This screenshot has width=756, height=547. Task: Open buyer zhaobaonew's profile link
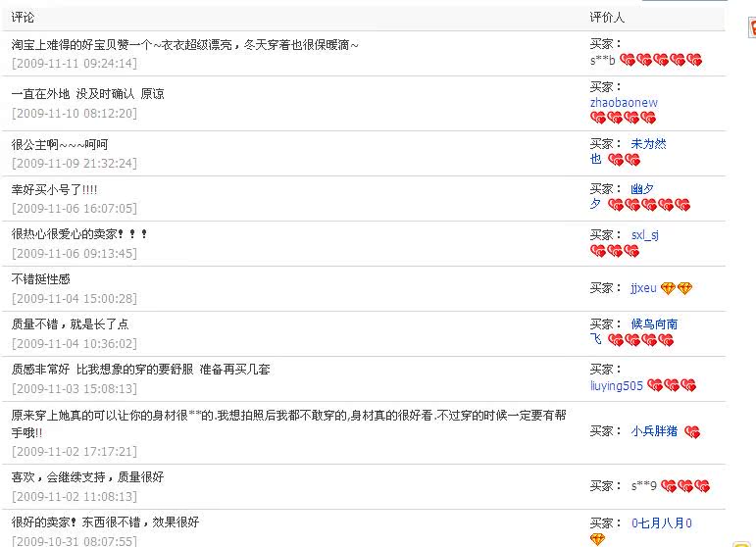(x=624, y=102)
